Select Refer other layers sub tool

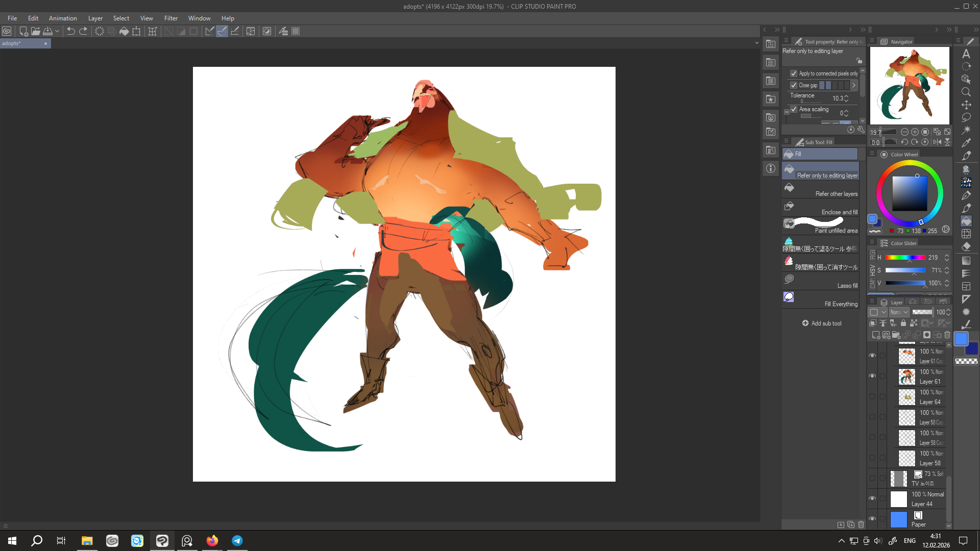pyautogui.click(x=820, y=188)
